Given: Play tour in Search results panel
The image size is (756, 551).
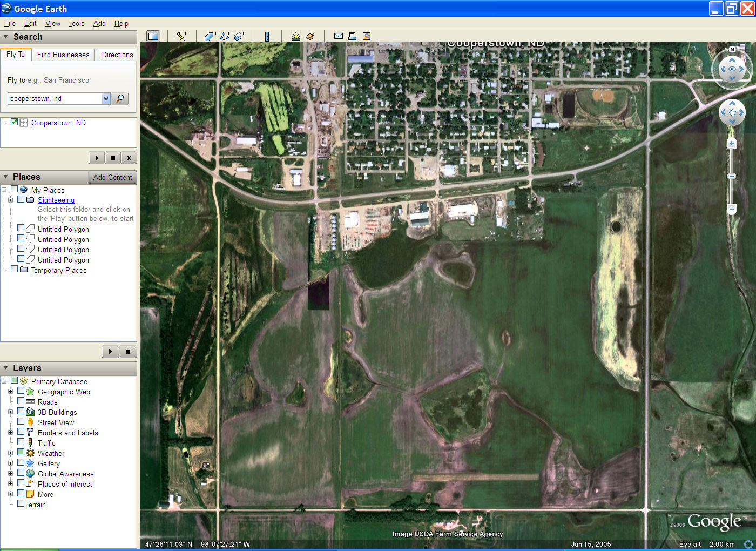Looking at the screenshot, I should click(x=97, y=158).
